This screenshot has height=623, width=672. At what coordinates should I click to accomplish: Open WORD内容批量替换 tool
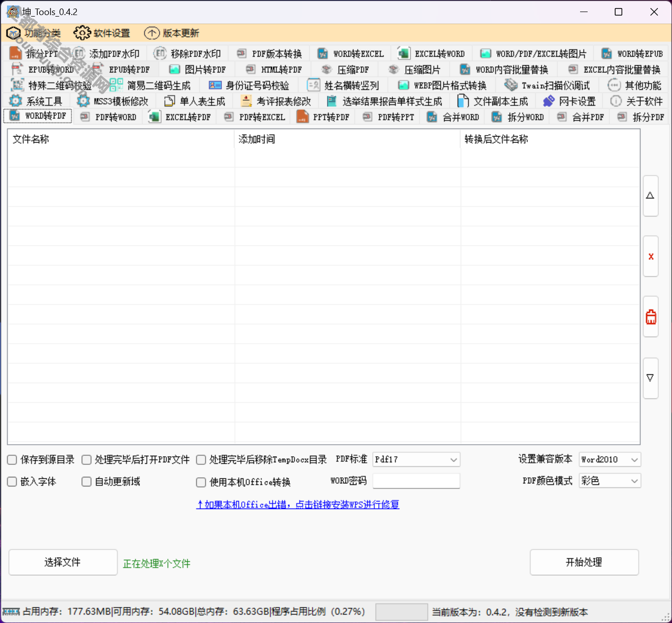505,69
